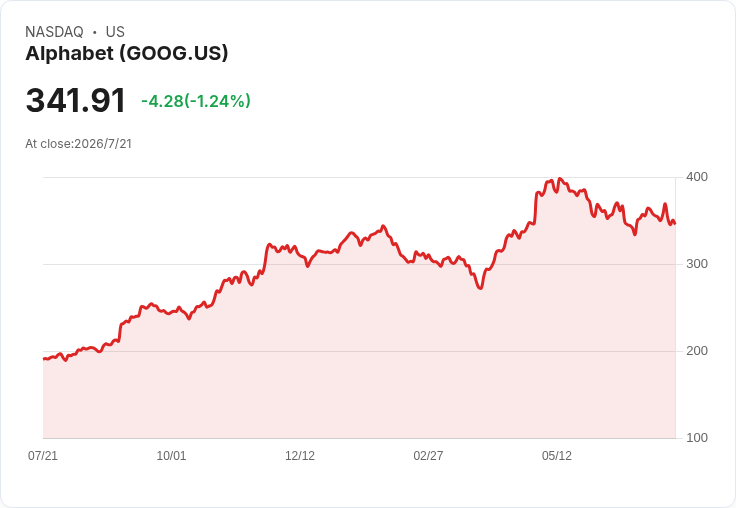Click the 200 price axis label
This screenshot has height=508, width=736.
[697, 351]
